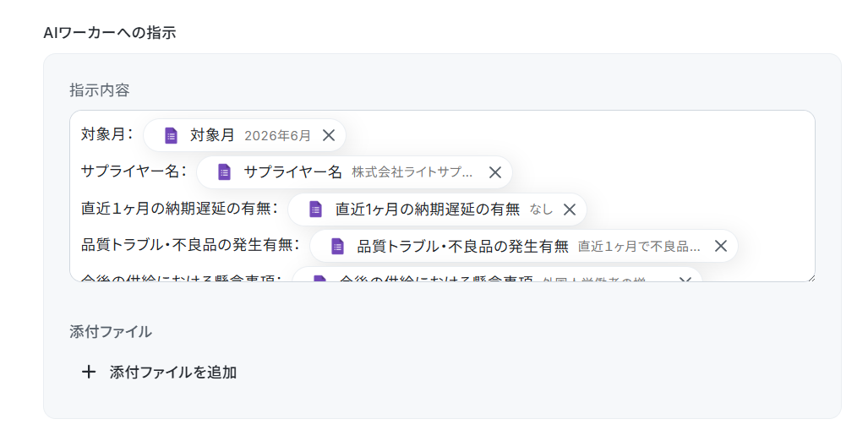Click the 直近1ヶ月で不良品... value text
This screenshot has height=441, width=868.
639,246
